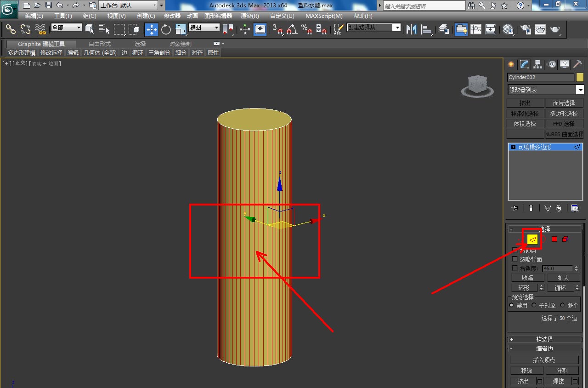Expand the 软选择 rollout
588x388 pixels.
click(544, 339)
